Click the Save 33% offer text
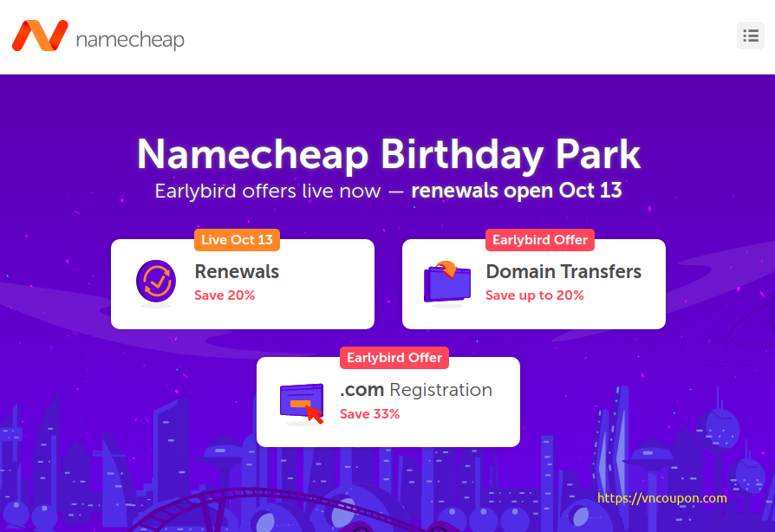 pyautogui.click(x=368, y=414)
